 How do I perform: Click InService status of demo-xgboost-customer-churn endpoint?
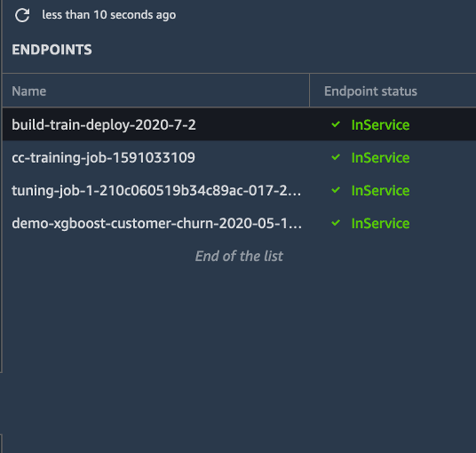(x=380, y=223)
